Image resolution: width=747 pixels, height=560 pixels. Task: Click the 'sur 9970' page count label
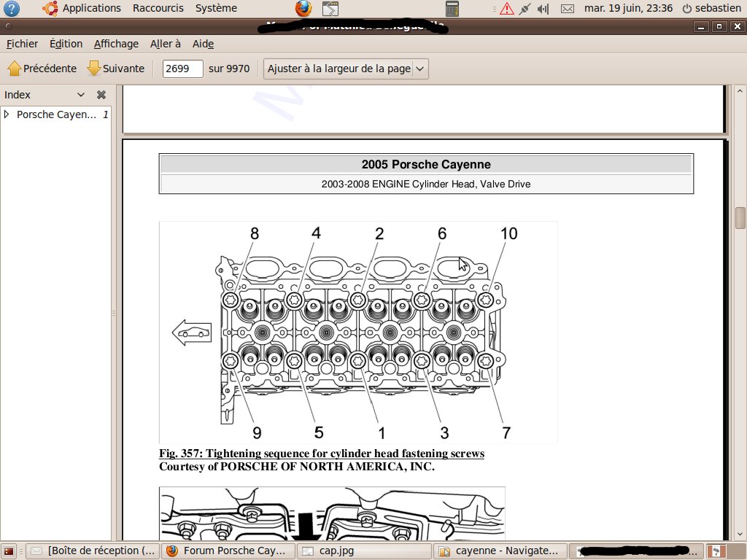click(229, 69)
